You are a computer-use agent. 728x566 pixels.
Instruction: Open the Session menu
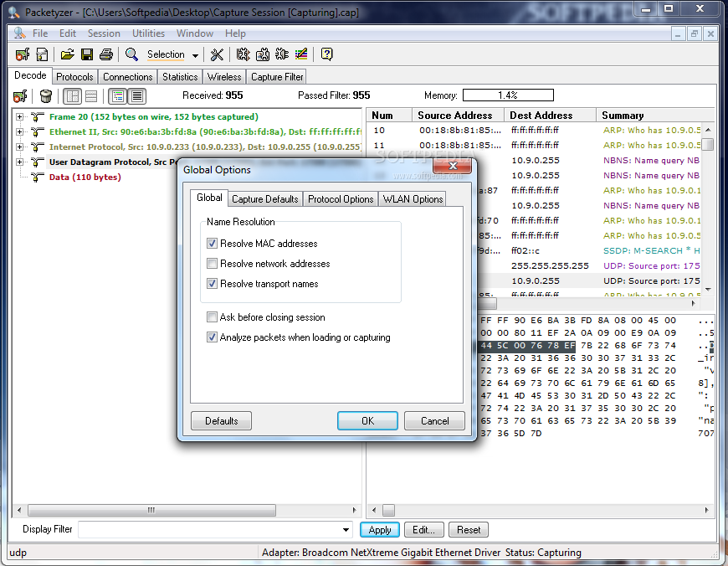point(104,33)
